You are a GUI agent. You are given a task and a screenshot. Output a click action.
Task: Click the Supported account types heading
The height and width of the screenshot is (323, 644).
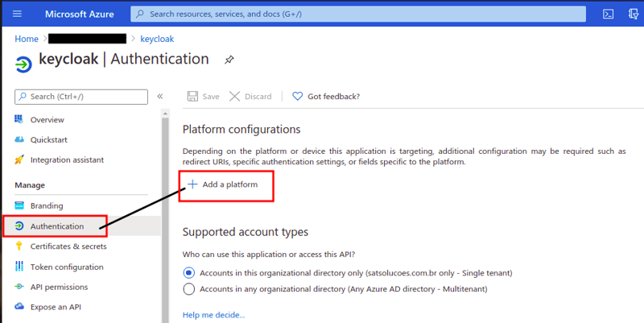[246, 232]
